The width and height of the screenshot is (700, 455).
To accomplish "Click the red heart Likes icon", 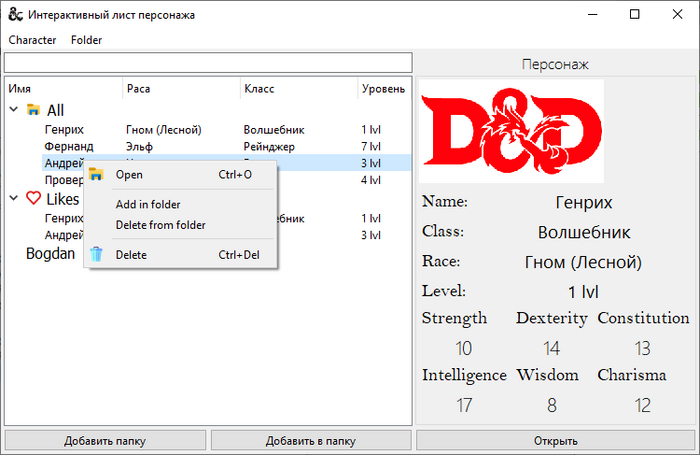I will [x=33, y=198].
